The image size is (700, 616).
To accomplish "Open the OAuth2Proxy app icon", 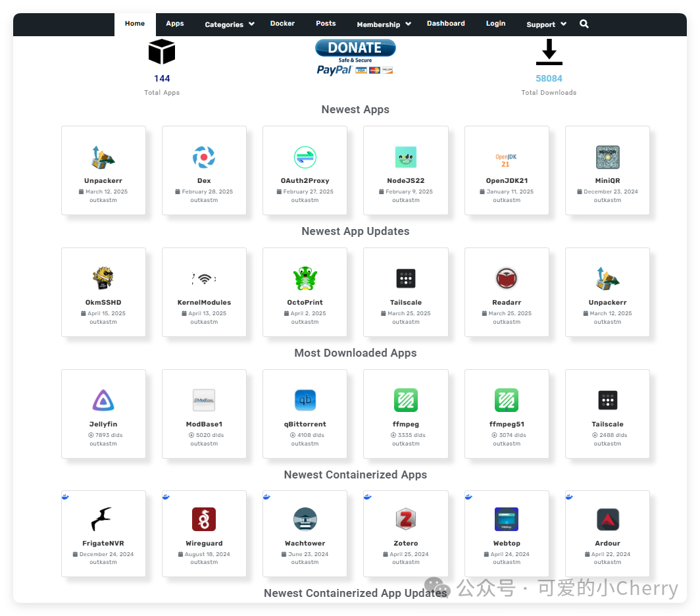I will click(x=305, y=157).
